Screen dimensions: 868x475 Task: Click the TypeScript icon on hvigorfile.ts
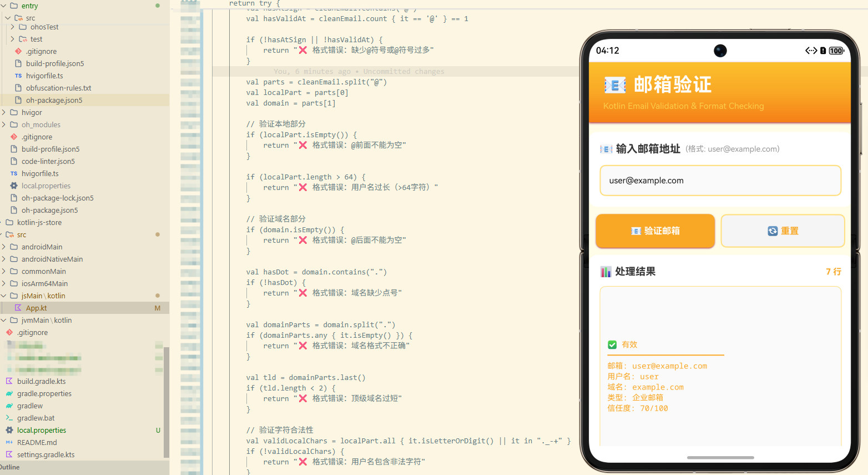19,76
